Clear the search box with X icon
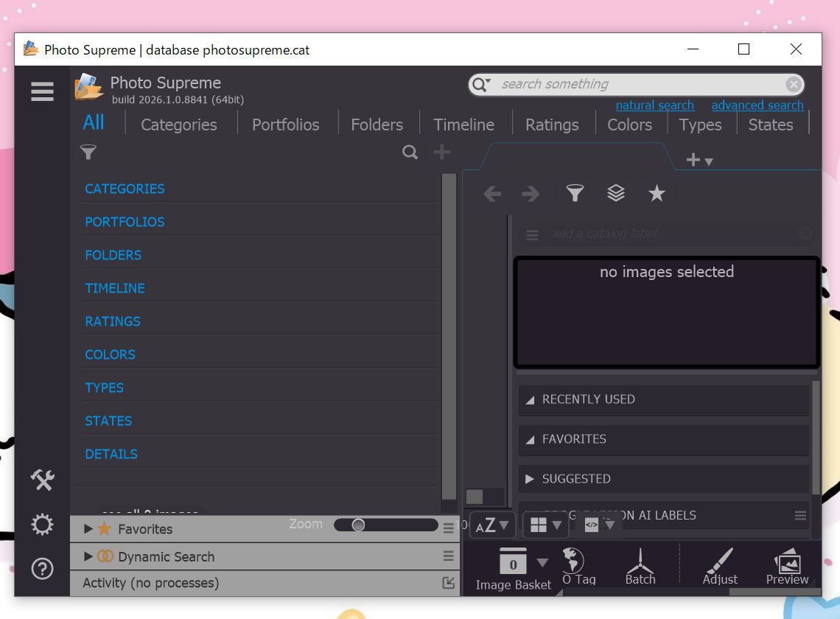Screen dimensions: 840x619 pos(794,84)
